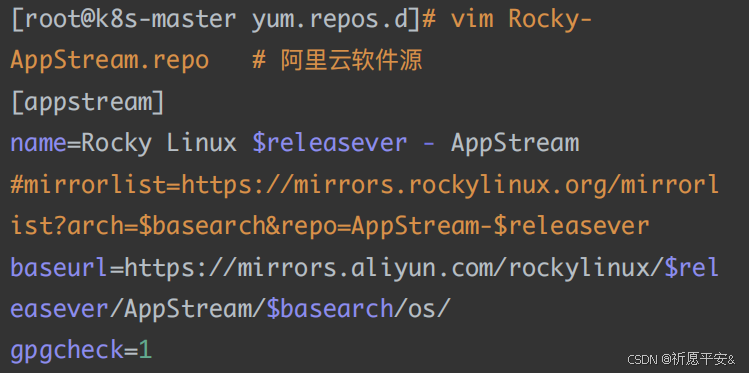
Task: Click the CSDN author watermark 祈愿平安&
Action: coord(705,359)
